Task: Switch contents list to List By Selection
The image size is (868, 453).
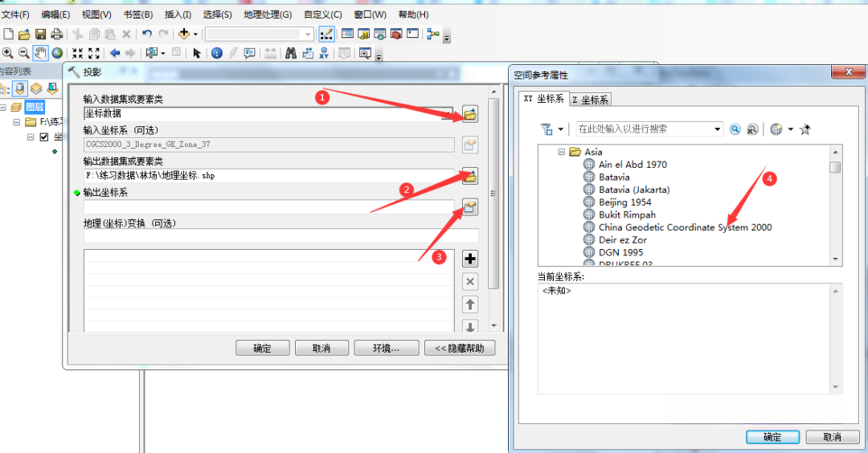Action: coord(52,88)
